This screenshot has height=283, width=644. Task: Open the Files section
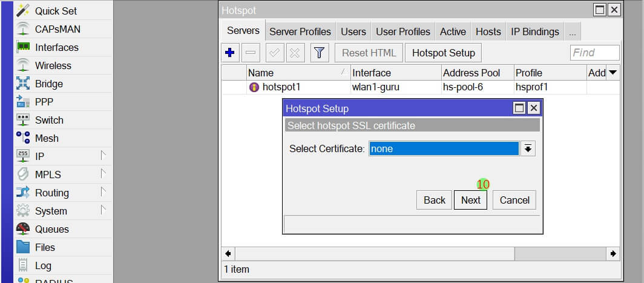tap(45, 247)
